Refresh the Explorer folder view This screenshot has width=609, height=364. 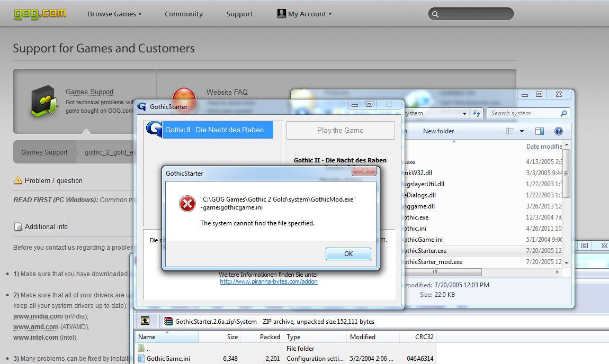(477, 113)
